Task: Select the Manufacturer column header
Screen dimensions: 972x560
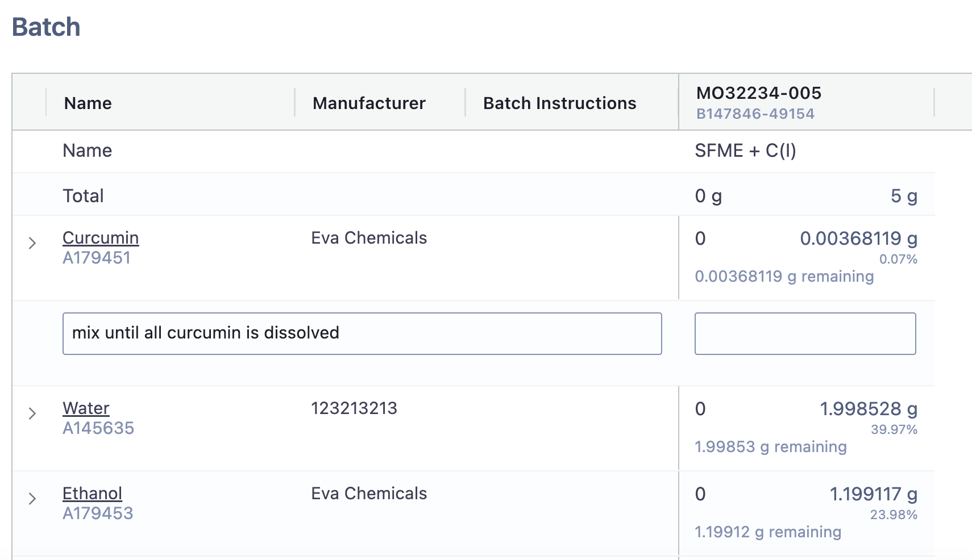Action: pyautogui.click(x=369, y=103)
